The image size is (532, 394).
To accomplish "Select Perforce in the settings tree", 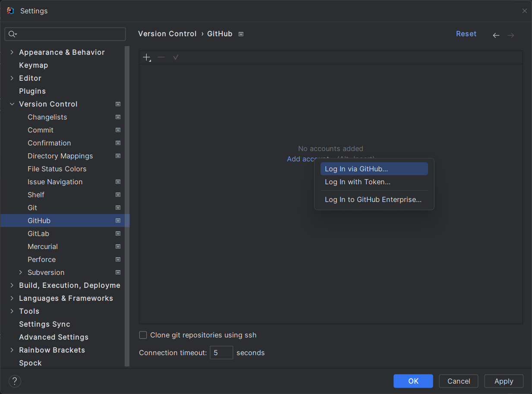I will (x=42, y=259).
